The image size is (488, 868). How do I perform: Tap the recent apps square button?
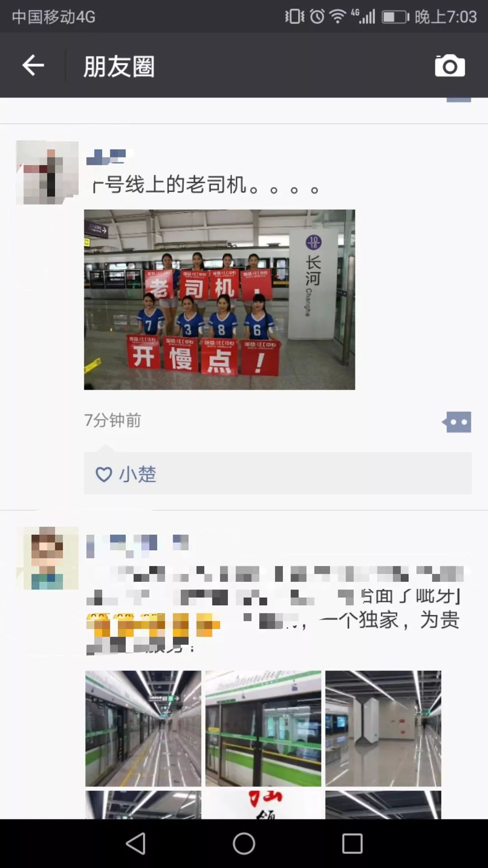tap(352, 844)
